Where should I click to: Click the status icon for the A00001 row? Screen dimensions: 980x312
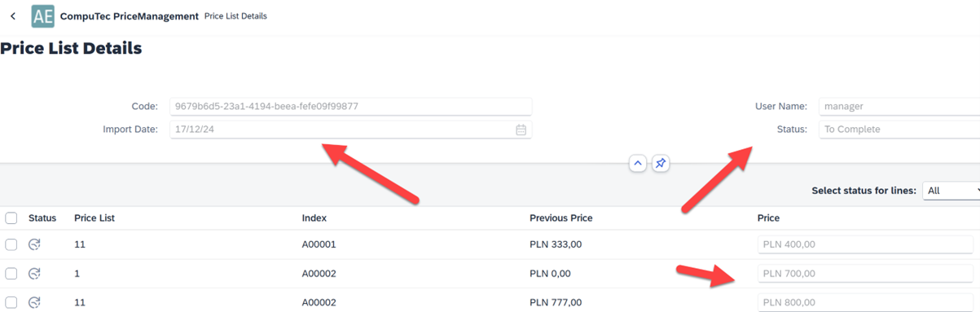[34, 244]
